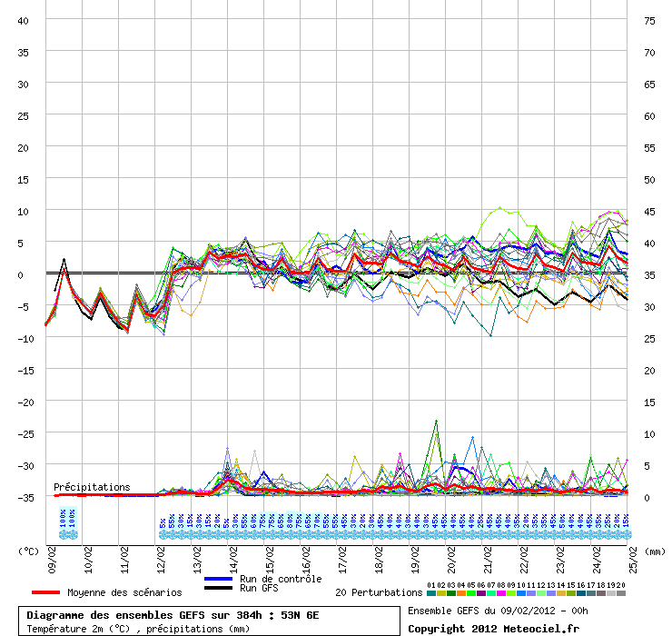Pick the bright green swatch labeled 05
The height and width of the screenshot is (636, 672).
click(471, 593)
